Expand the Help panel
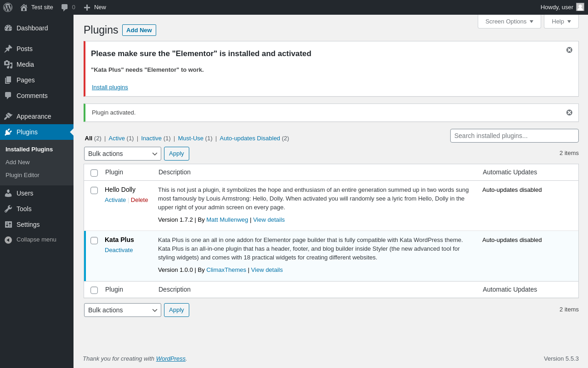Screen dimensions: 588x368 561,21
